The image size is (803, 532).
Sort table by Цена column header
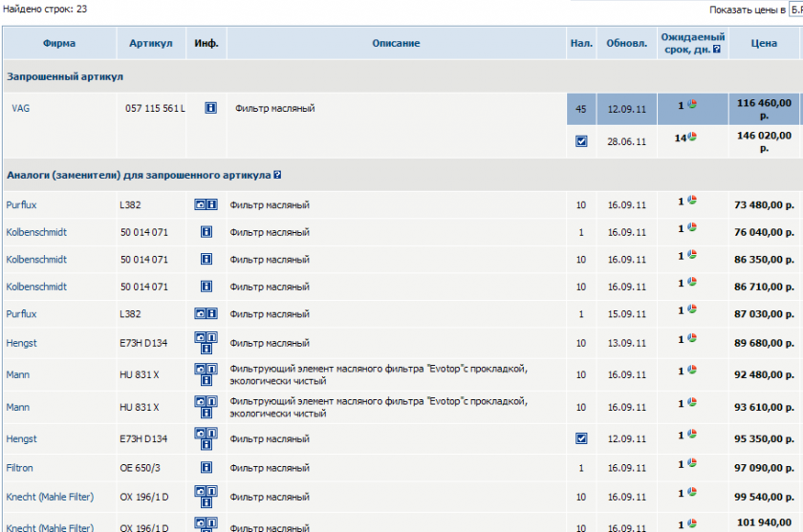click(x=764, y=44)
